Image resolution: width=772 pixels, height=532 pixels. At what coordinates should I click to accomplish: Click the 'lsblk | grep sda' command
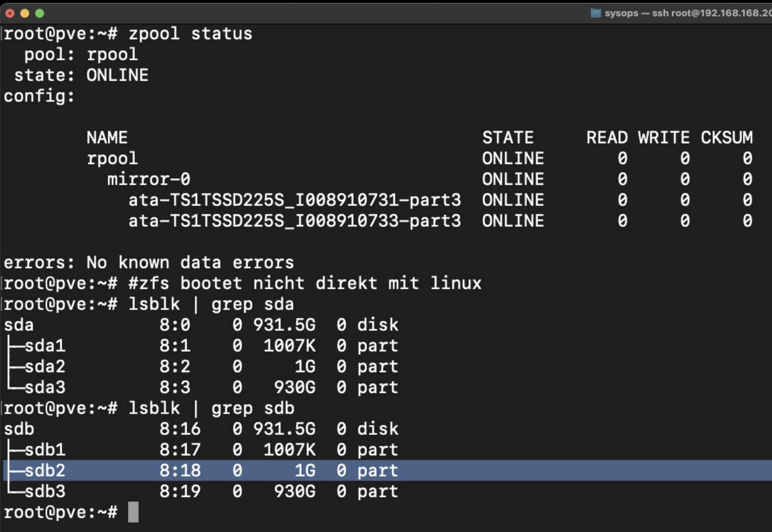[211, 305]
